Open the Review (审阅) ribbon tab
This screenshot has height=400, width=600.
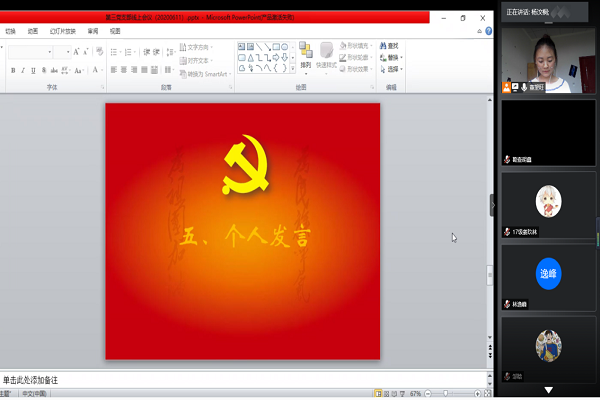point(92,31)
